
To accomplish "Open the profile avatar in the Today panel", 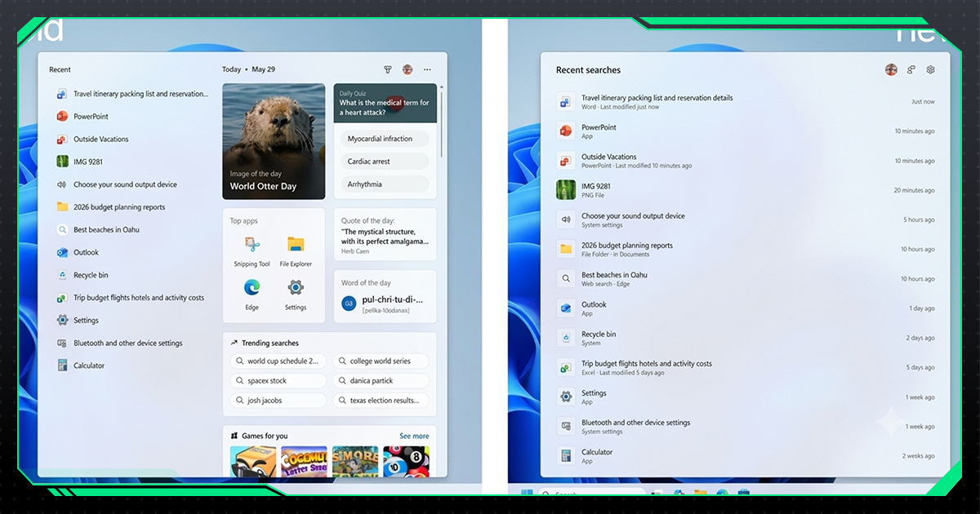I will point(408,70).
